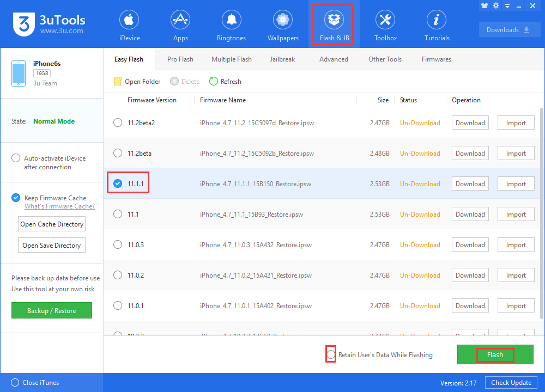The height and width of the screenshot is (392, 545).
Task: Download the 11.2beta2 firmware
Action: (x=470, y=122)
